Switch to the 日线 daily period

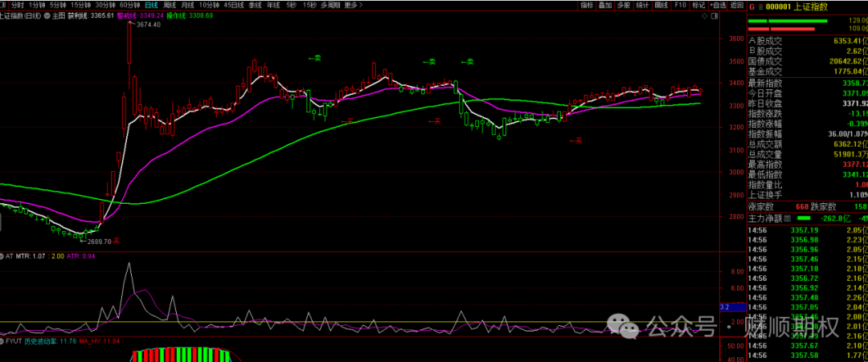coord(151,5)
